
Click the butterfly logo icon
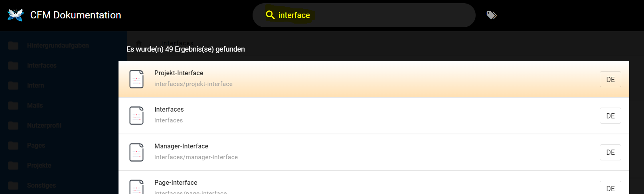coord(16,15)
